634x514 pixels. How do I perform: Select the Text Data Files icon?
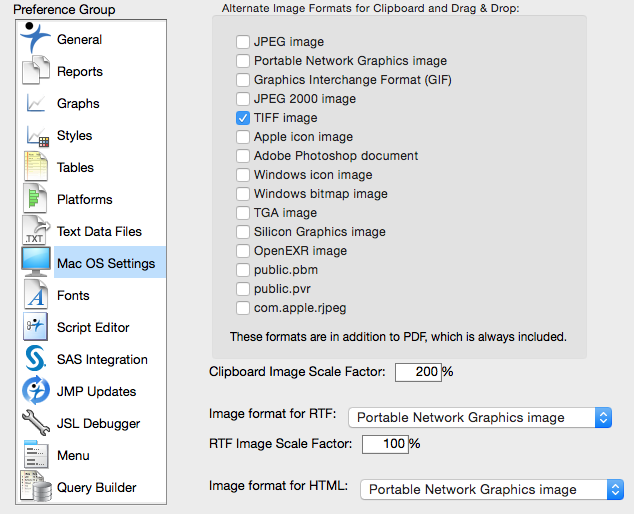(36, 231)
